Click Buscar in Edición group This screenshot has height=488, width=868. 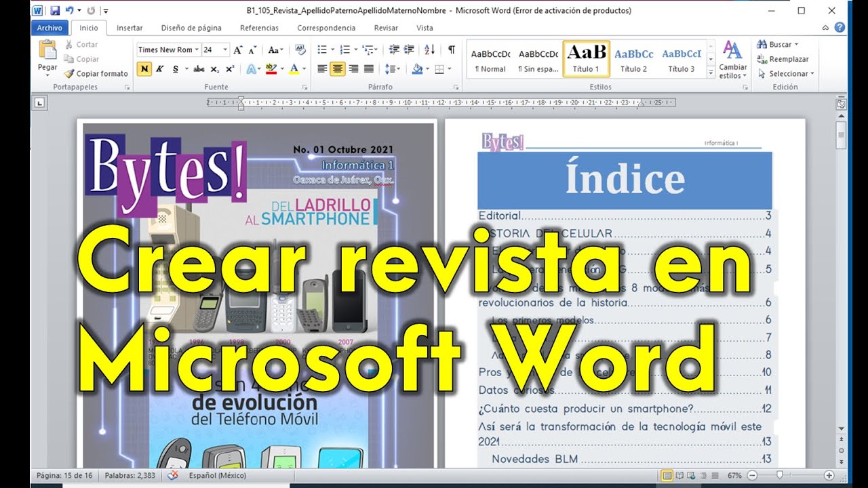tap(777, 44)
